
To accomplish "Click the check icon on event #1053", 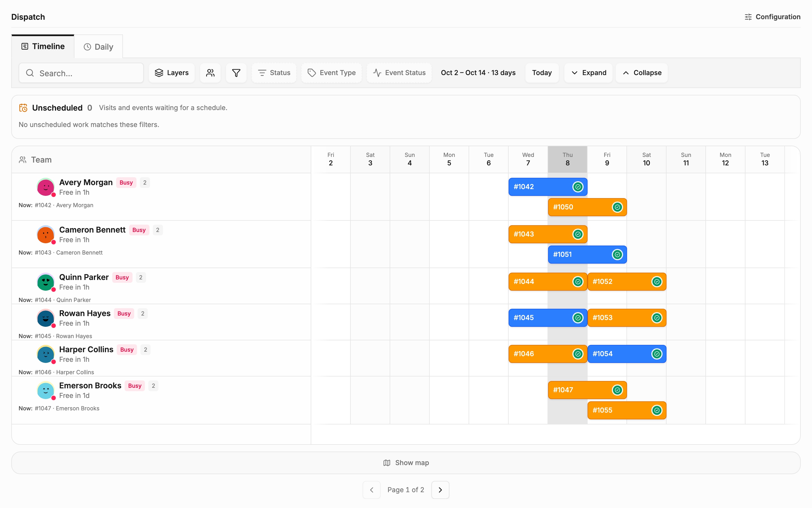I will pyautogui.click(x=657, y=318).
